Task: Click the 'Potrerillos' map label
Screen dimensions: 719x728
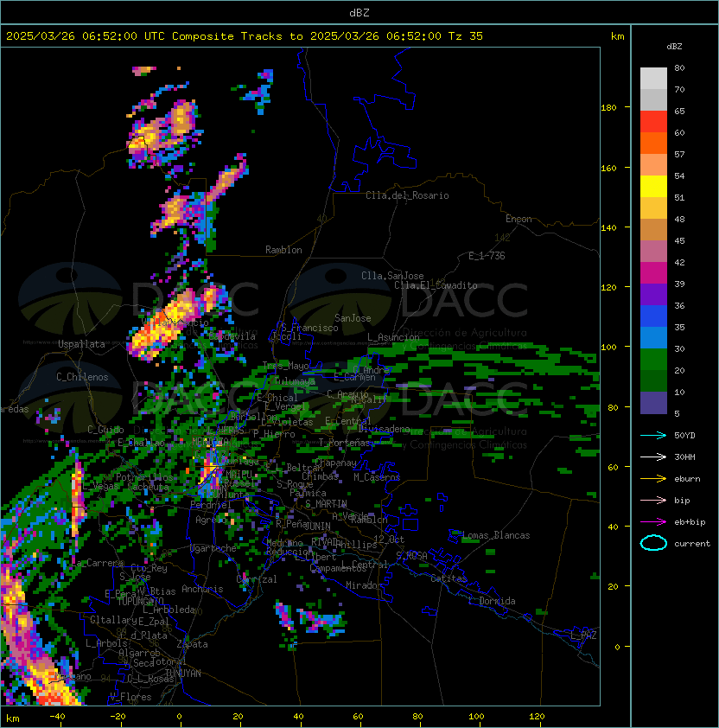Action: [x=144, y=477]
